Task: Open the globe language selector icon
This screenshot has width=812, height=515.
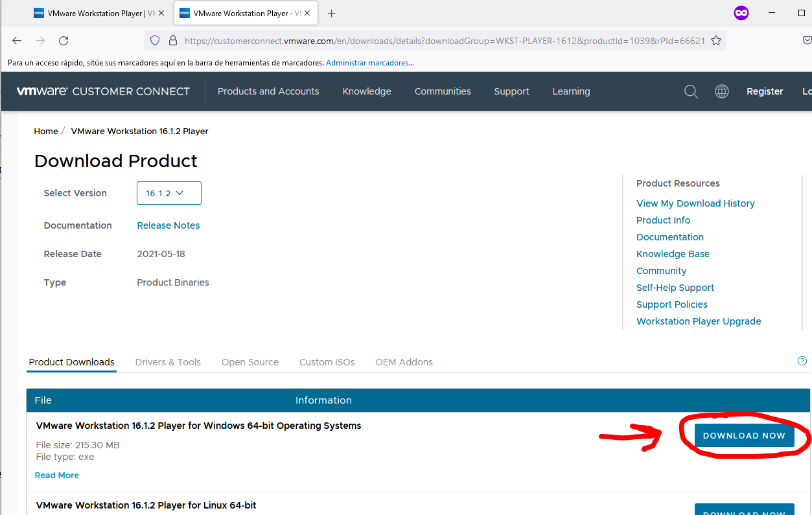Action: click(x=722, y=91)
